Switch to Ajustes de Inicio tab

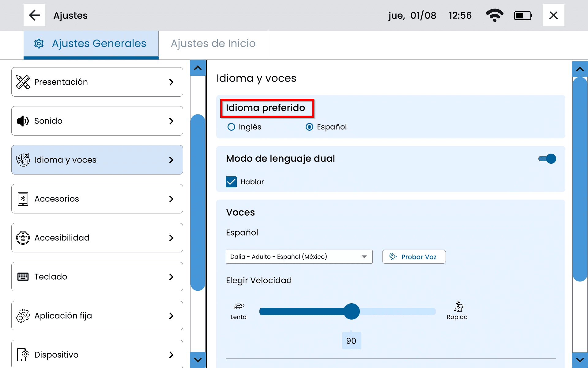pos(213,44)
